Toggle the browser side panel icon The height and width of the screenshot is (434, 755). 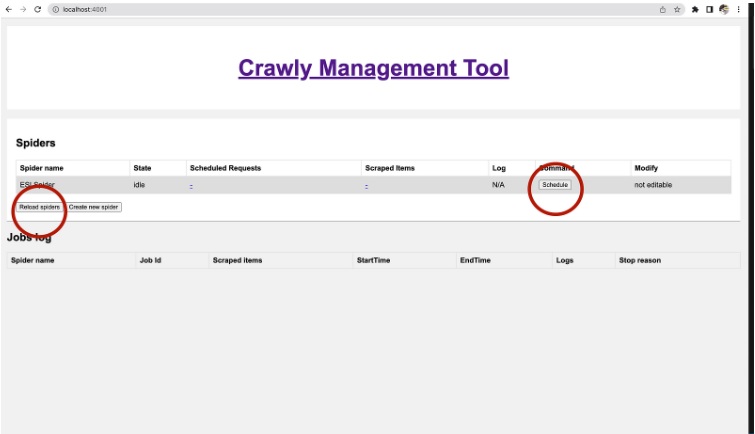pos(709,10)
